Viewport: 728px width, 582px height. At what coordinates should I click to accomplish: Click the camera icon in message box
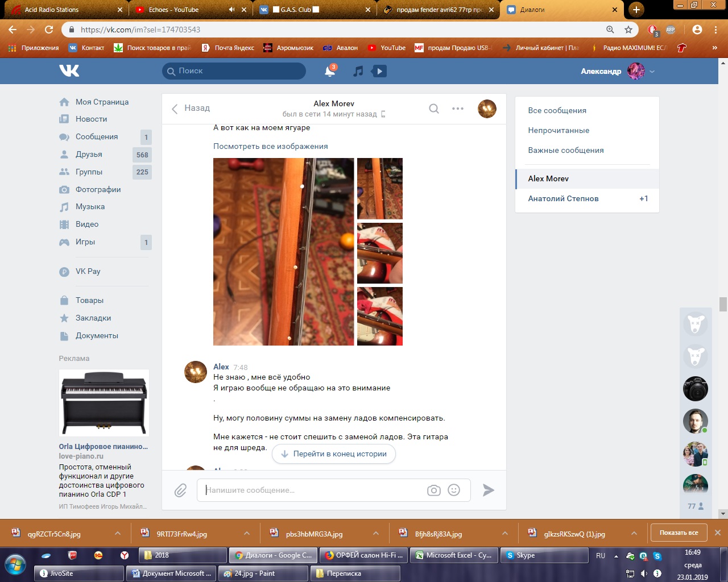434,490
